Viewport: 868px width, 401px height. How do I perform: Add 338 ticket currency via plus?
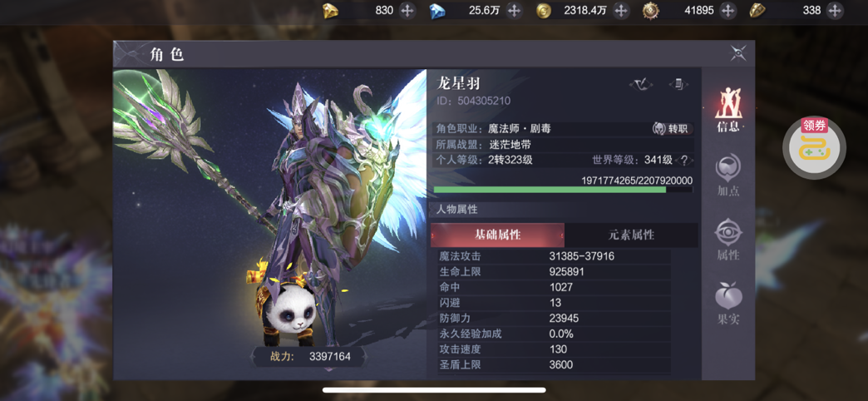coord(835,11)
